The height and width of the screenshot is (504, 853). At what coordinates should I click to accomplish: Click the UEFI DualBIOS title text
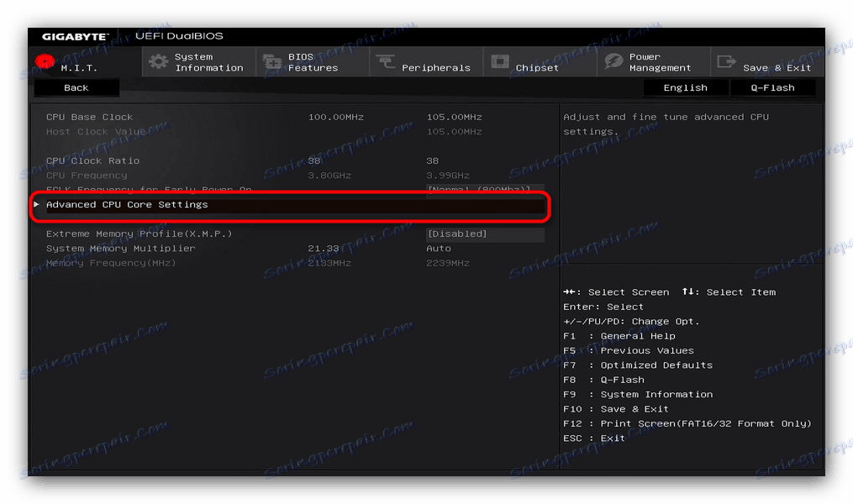click(179, 36)
